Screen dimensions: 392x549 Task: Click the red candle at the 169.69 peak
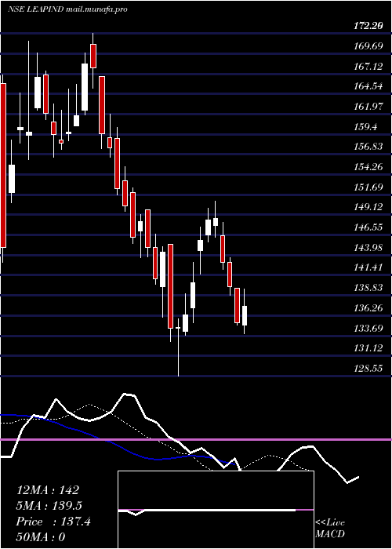tap(93, 56)
